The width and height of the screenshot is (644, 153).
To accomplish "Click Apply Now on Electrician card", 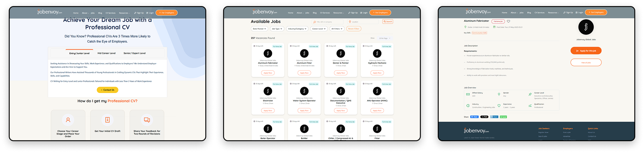I will [268, 110].
